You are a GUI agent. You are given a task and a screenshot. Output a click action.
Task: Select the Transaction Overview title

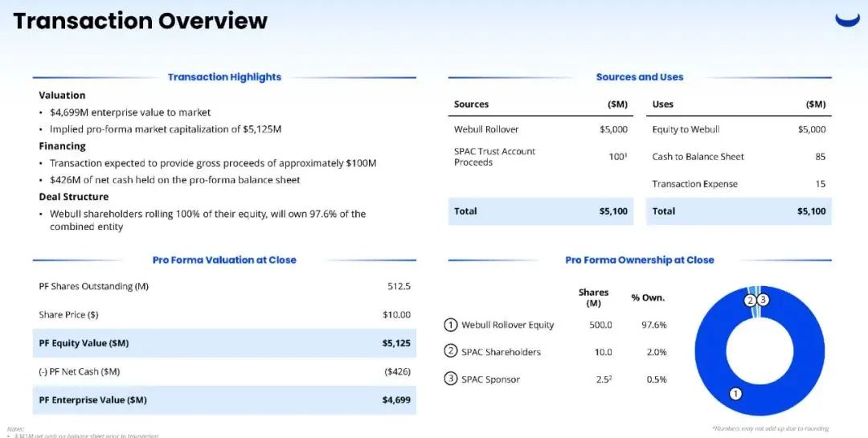pos(140,20)
